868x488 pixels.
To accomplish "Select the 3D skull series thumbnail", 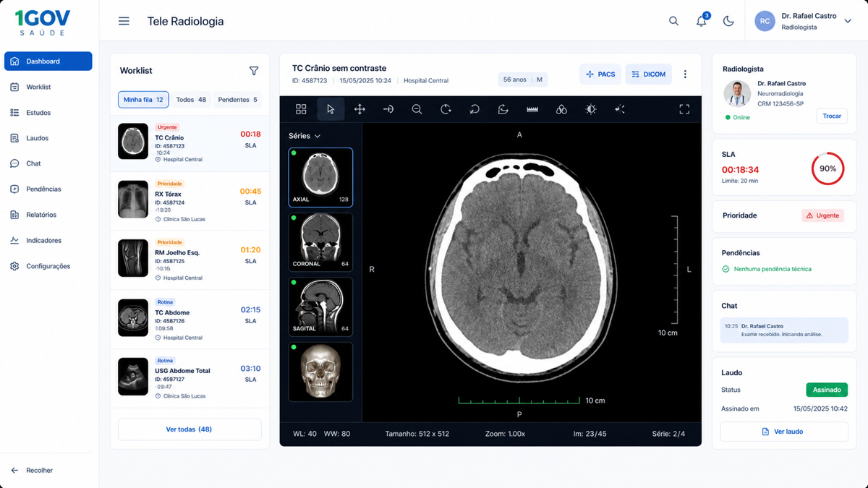I will tap(320, 372).
